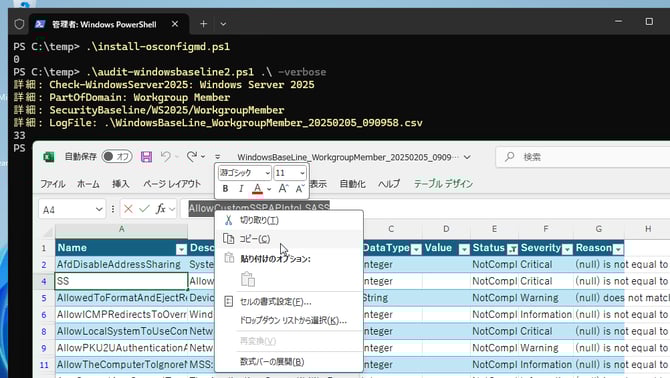Open a new PowerShell tab with plus
Image resolution: width=670 pixels, height=378 pixels.
pyautogui.click(x=203, y=24)
